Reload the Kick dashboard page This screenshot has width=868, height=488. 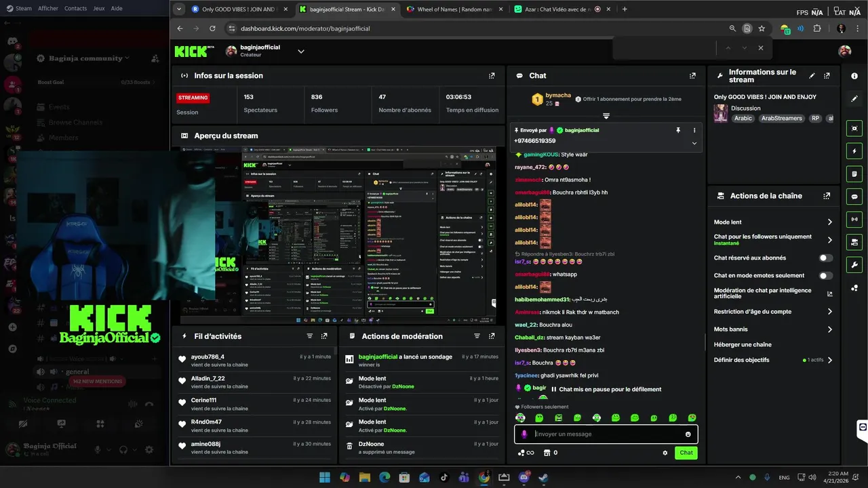212,28
